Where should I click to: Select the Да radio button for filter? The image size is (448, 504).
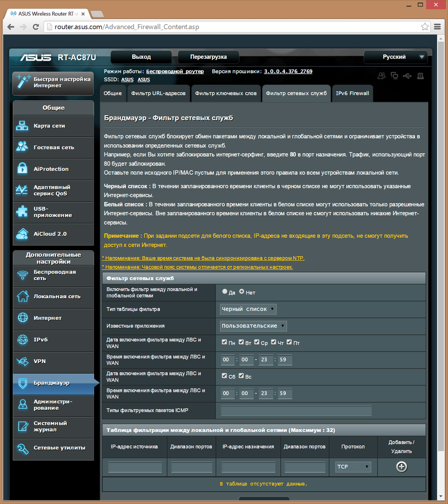point(225,292)
